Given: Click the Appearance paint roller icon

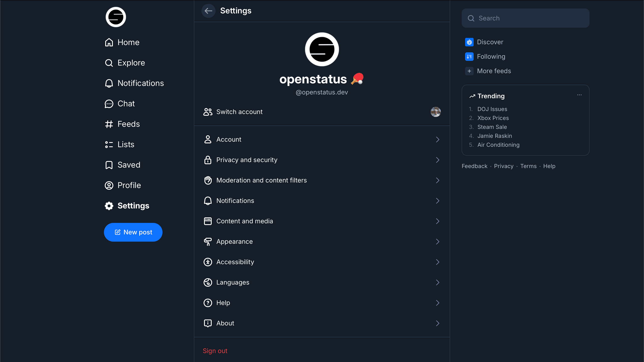Looking at the screenshot, I should coord(208,242).
